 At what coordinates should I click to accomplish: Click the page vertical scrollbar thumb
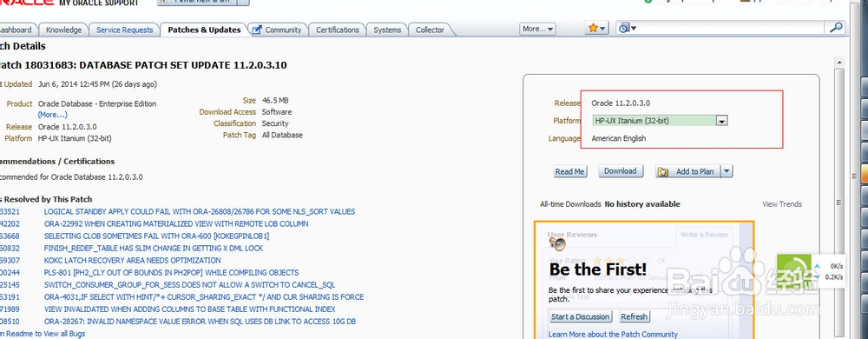[839, 203]
